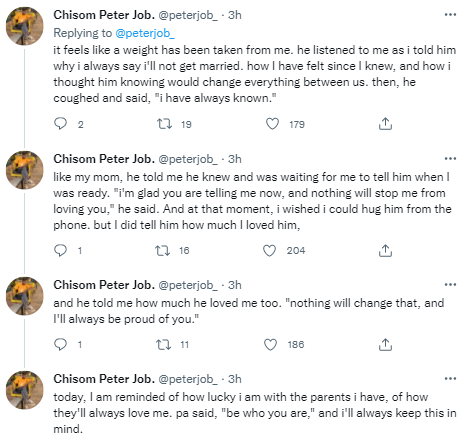The image size is (469, 443).
Task: Like the tweet showing 186 likes
Action: pyautogui.click(x=270, y=344)
